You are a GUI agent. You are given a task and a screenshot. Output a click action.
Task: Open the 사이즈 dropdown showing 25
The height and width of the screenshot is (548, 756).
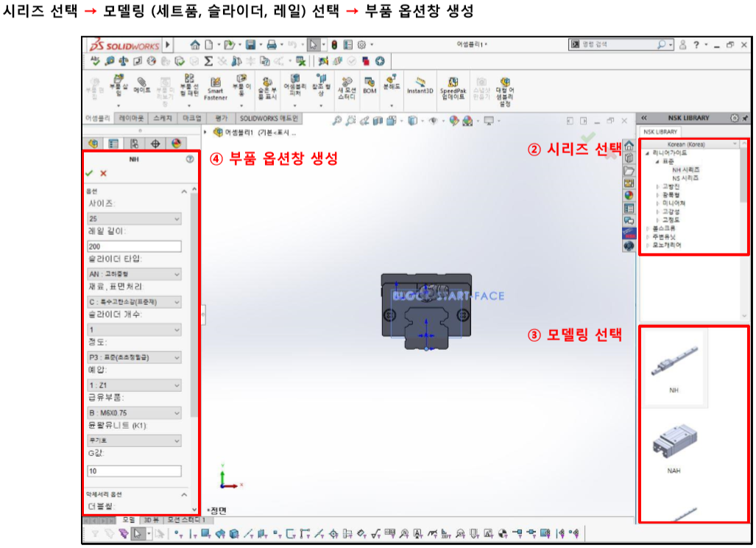tap(134, 218)
